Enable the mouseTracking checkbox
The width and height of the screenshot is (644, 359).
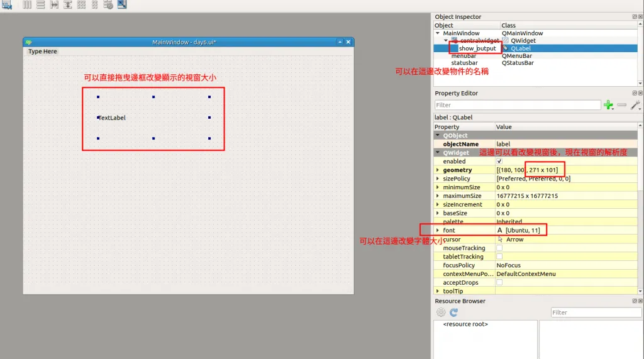point(499,248)
